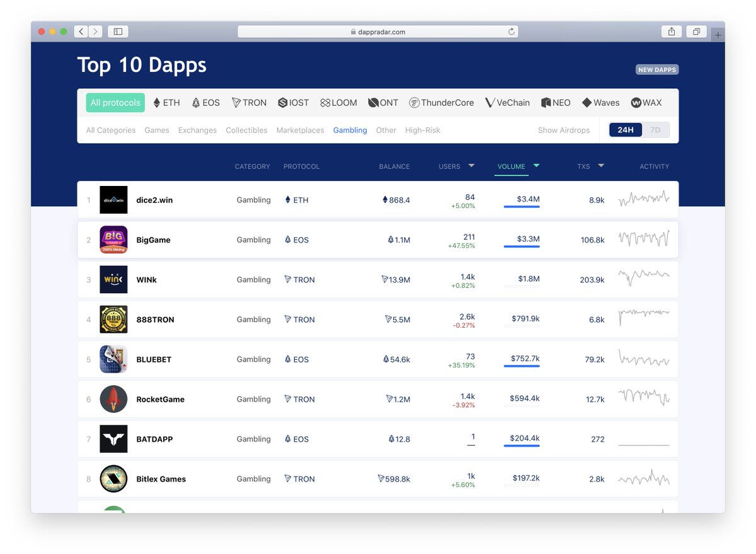This screenshot has height=554, width=756.
Task: Open the 888TRON dapp logo
Action: pyautogui.click(x=113, y=320)
